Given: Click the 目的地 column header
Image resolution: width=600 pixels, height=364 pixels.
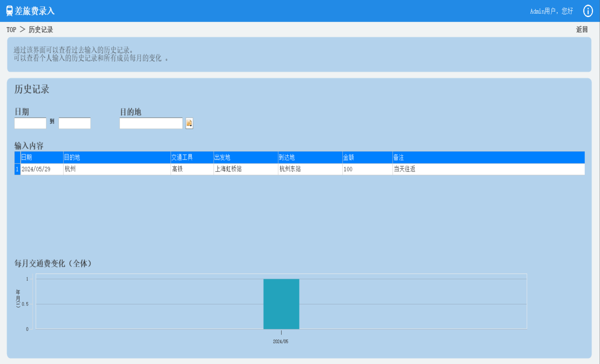Looking at the screenshot, I should pos(117,157).
